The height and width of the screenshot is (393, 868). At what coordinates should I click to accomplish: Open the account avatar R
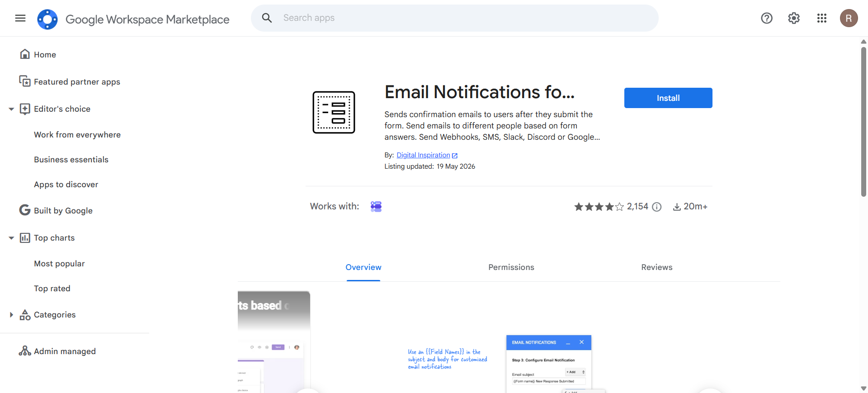click(849, 18)
